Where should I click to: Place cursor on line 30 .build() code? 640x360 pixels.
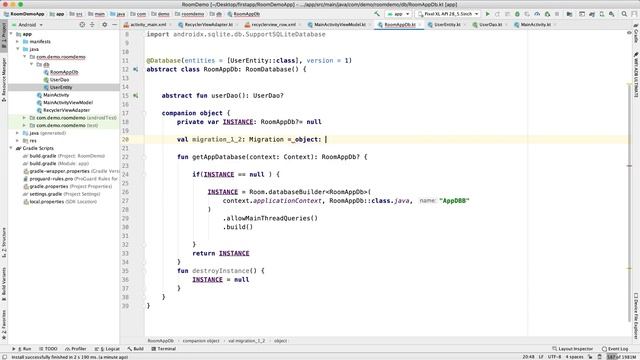point(238,227)
